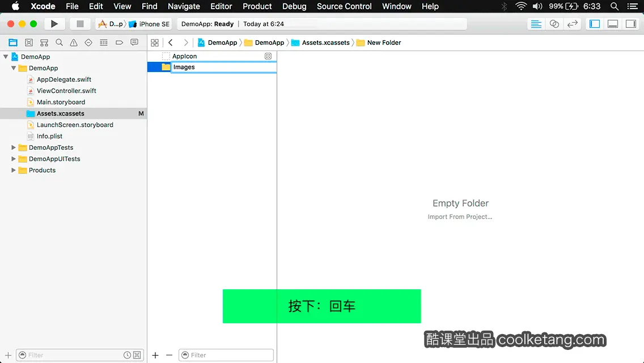This screenshot has width=644, height=363.
Task: Focus the navigator Filter field
Action: click(80, 355)
